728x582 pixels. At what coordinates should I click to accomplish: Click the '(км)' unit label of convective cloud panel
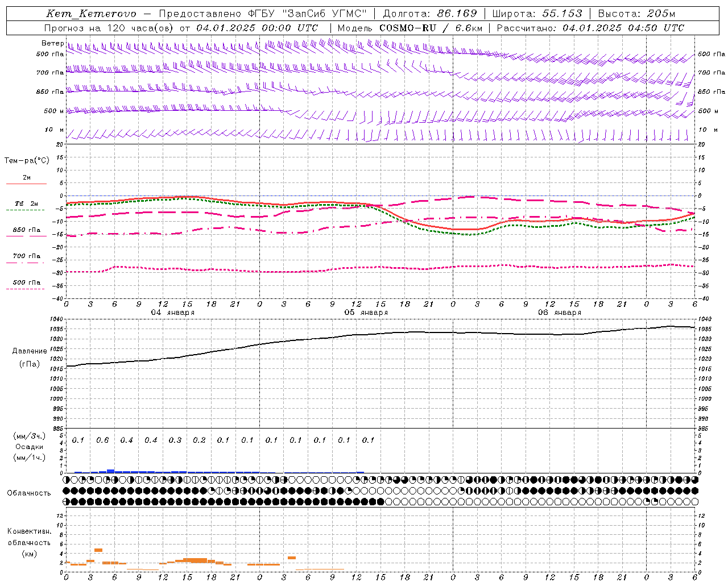click(x=29, y=554)
